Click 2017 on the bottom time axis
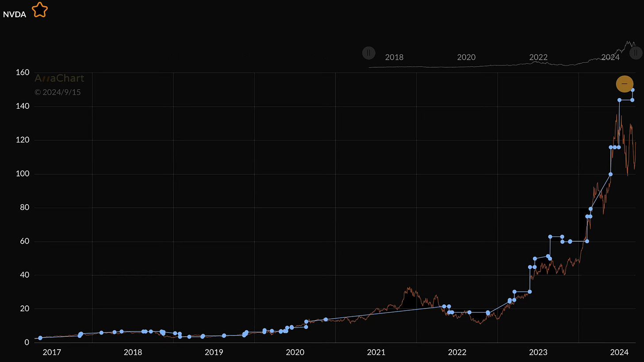The image size is (644, 362). point(52,352)
